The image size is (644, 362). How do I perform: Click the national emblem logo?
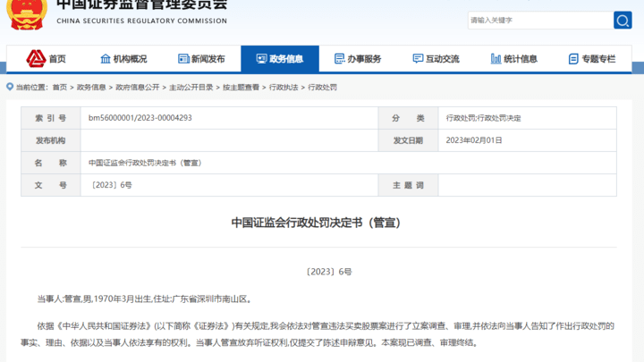[x=27, y=14]
